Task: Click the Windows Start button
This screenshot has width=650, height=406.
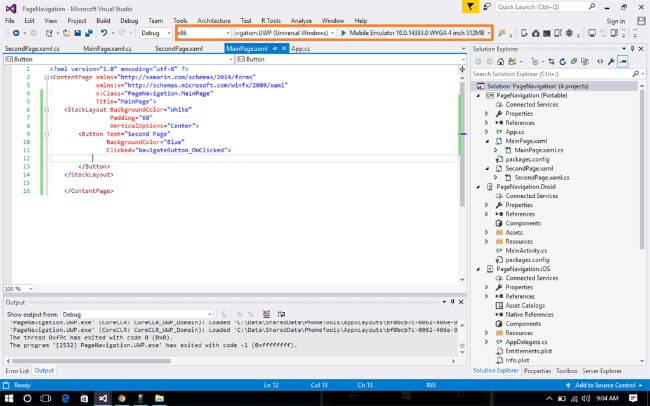Action: tap(11, 398)
